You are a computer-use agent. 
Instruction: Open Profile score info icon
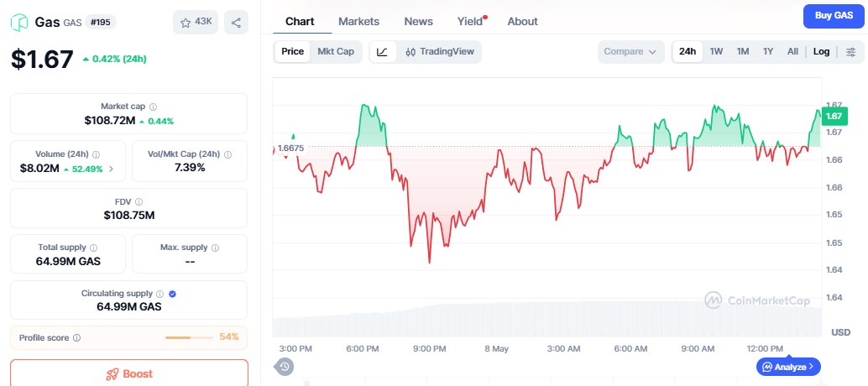click(77, 337)
